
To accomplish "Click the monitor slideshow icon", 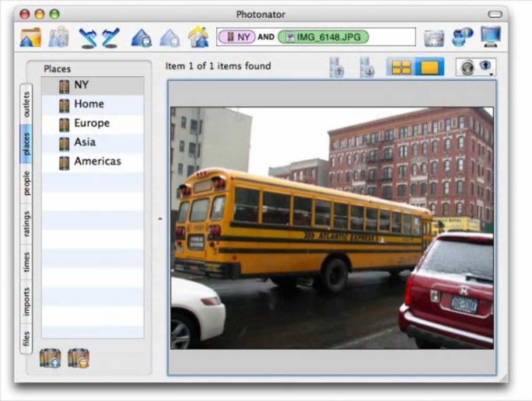I will click(491, 37).
